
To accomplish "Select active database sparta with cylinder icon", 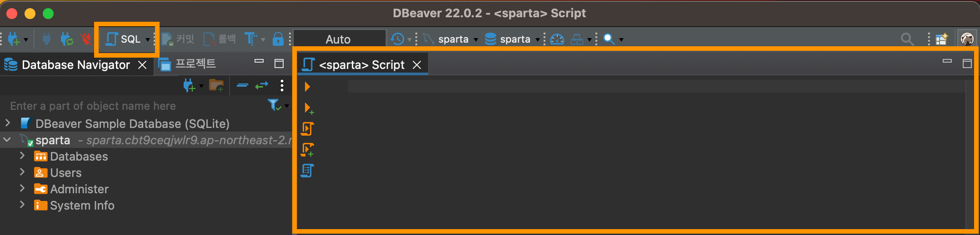I will (x=513, y=39).
